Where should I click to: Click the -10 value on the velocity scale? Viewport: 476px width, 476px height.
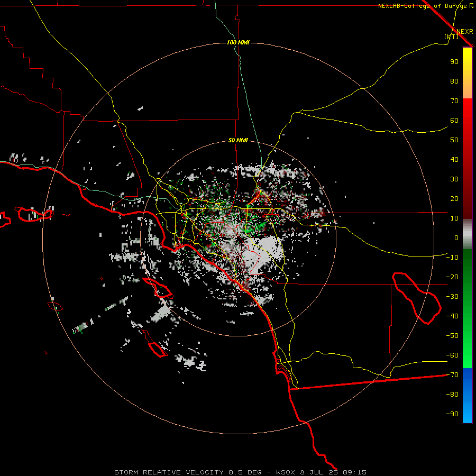pyautogui.click(x=452, y=258)
